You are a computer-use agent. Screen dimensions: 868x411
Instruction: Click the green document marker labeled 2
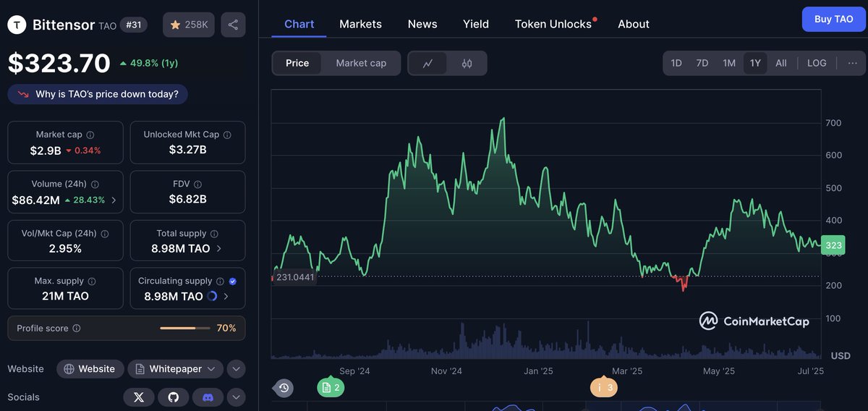(331, 388)
